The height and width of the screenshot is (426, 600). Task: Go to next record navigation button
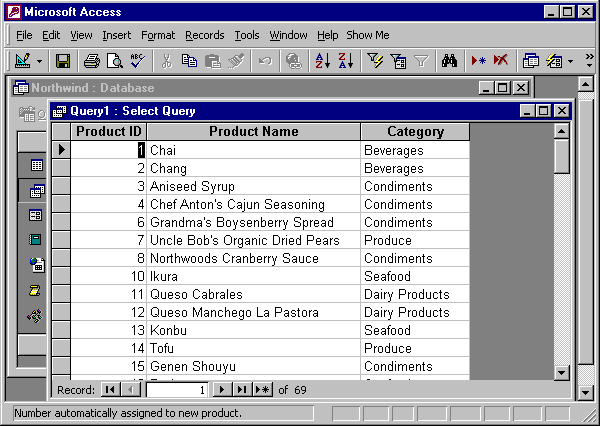(x=223, y=389)
